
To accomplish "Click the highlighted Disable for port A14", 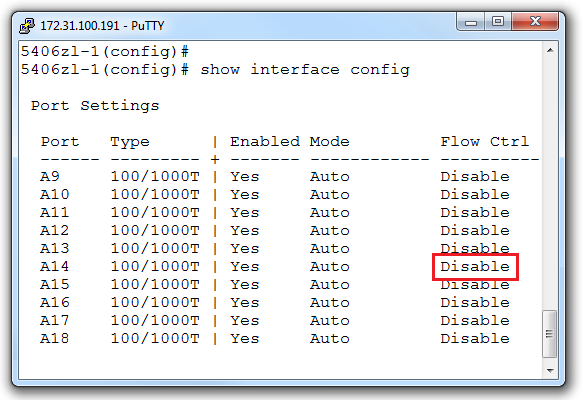I will [x=475, y=267].
